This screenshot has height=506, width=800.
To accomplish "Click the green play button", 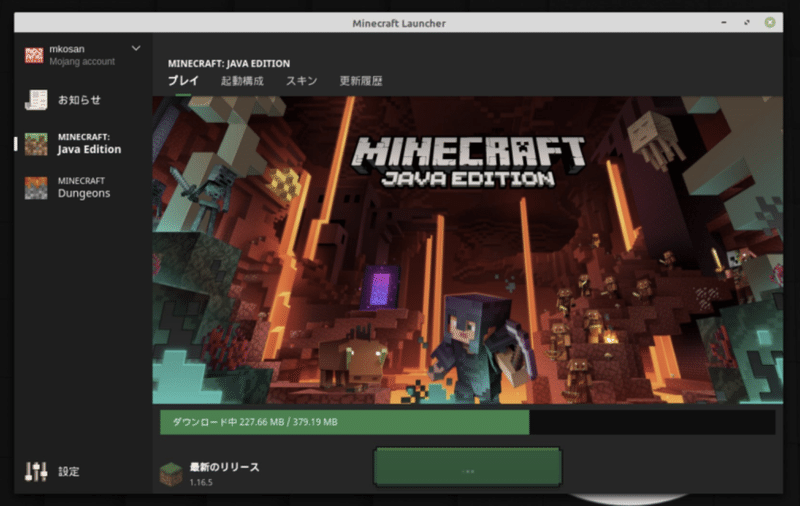I will point(468,467).
